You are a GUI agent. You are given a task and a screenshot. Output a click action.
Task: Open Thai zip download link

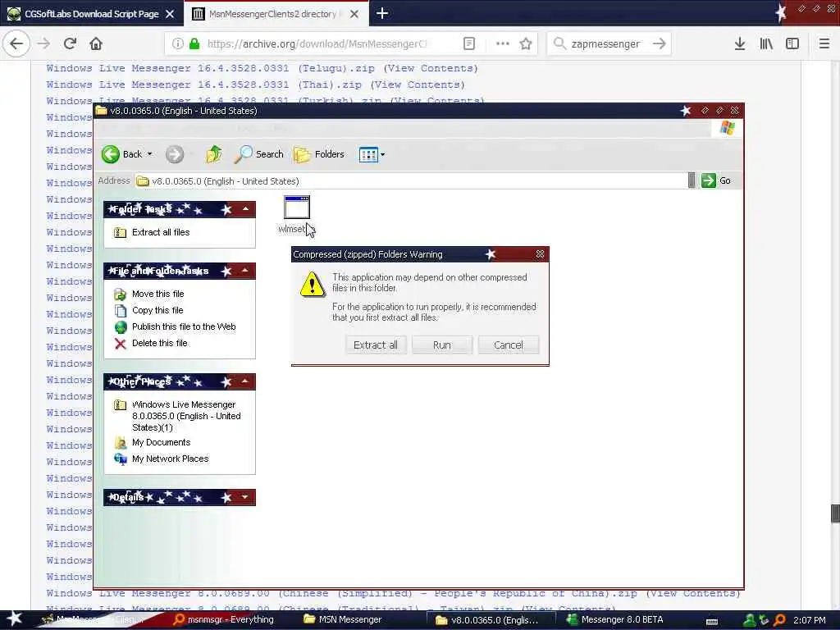coord(203,84)
